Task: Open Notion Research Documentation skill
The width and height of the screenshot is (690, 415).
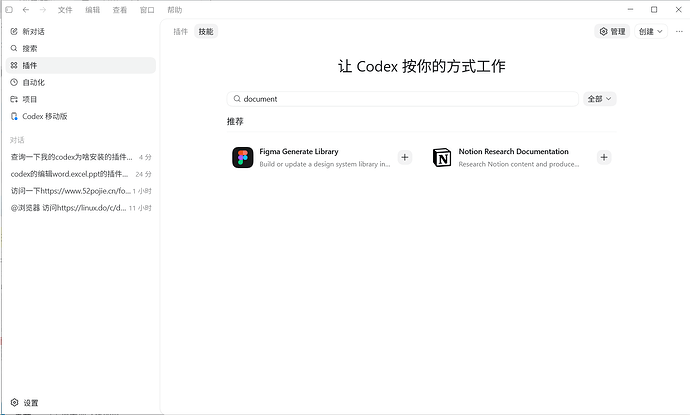Action: (522, 158)
